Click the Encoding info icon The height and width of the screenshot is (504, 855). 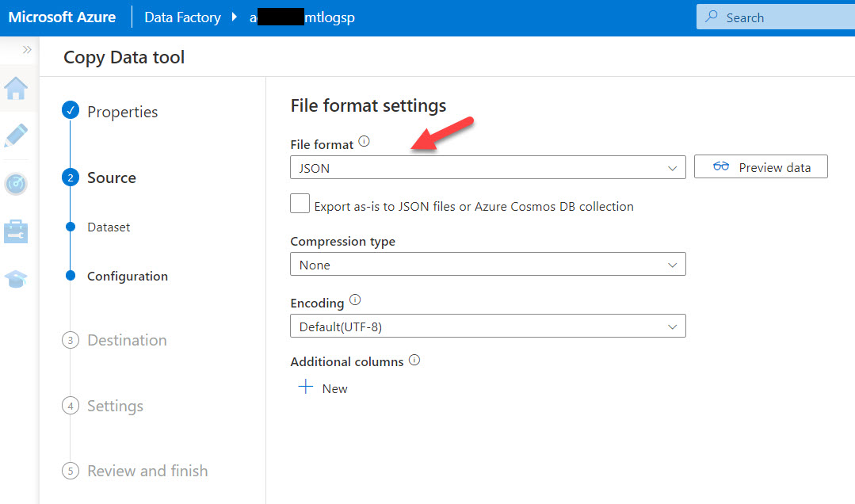[354, 298]
